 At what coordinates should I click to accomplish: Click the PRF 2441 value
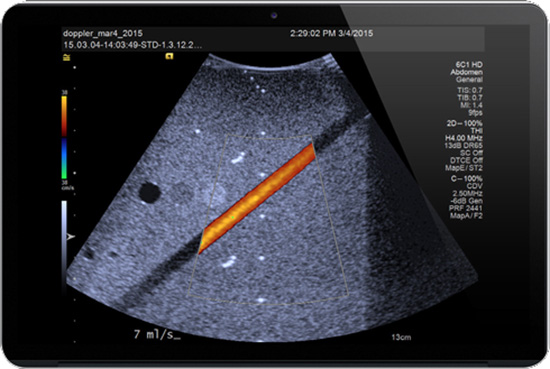tap(466, 208)
